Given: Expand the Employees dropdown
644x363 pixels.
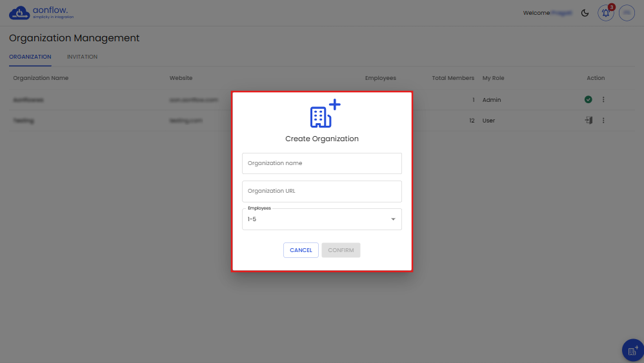Looking at the screenshot, I should pyautogui.click(x=321, y=220).
